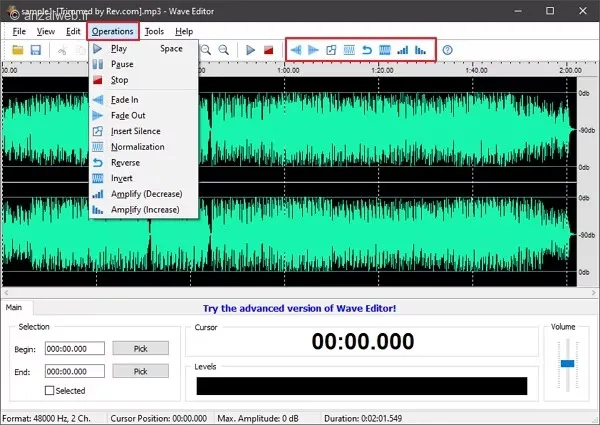Close the open Operations menu

tap(112, 31)
